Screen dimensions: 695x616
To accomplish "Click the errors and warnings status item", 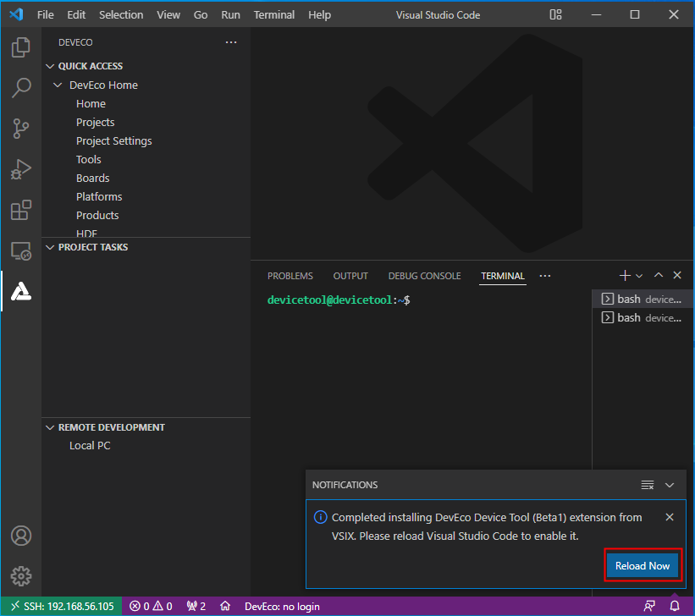I will point(151,606).
